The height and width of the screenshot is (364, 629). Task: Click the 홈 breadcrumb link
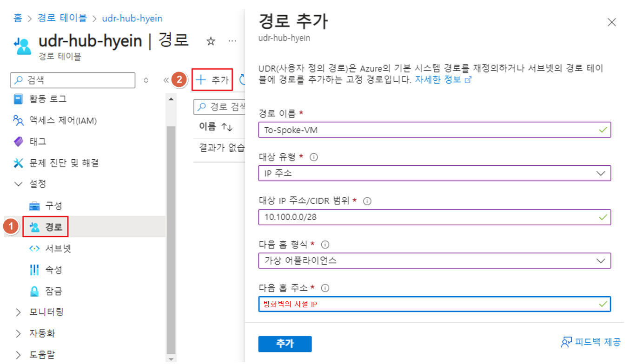click(x=18, y=19)
